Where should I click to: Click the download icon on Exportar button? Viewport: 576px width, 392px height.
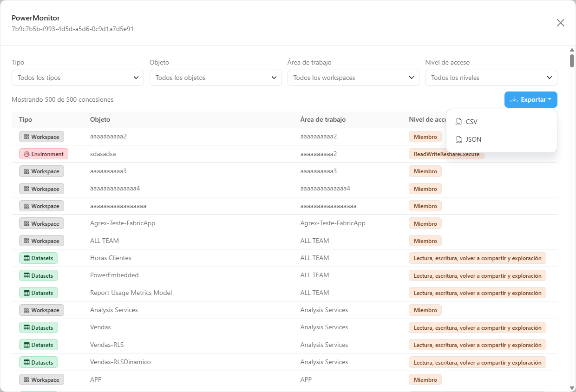coord(514,99)
